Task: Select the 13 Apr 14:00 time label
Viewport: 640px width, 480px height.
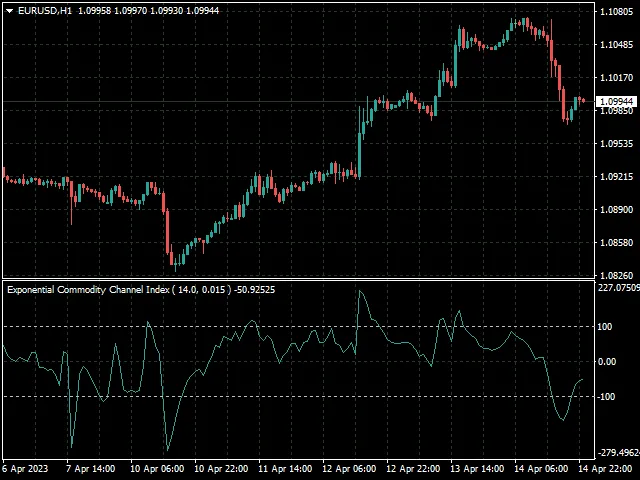Action: [x=477, y=468]
